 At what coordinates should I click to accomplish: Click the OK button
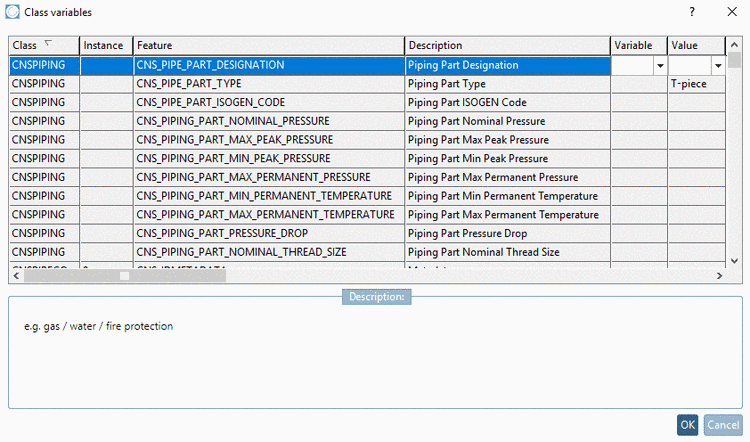point(687,425)
